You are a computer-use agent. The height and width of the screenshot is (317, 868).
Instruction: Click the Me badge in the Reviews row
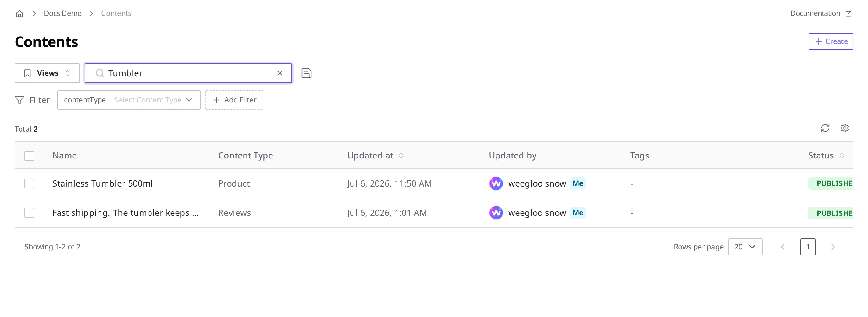click(x=578, y=213)
